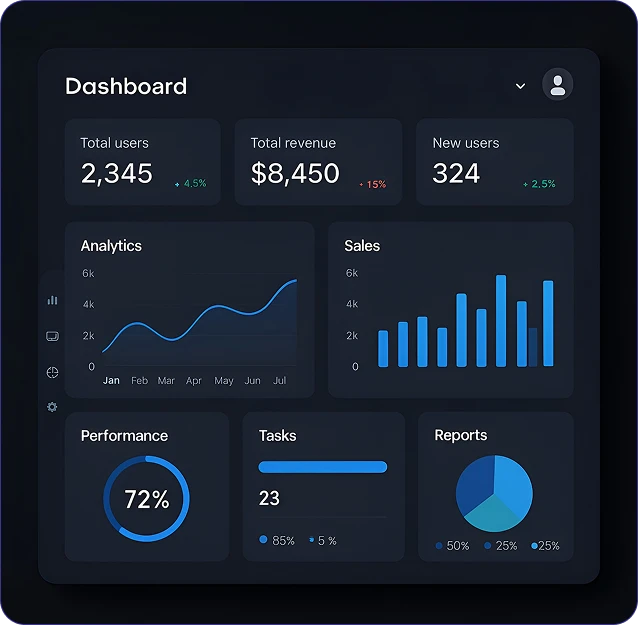This screenshot has height=625, width=638.
Task: Select the 5 % Tasks legend entry
Action: (323, 541)
